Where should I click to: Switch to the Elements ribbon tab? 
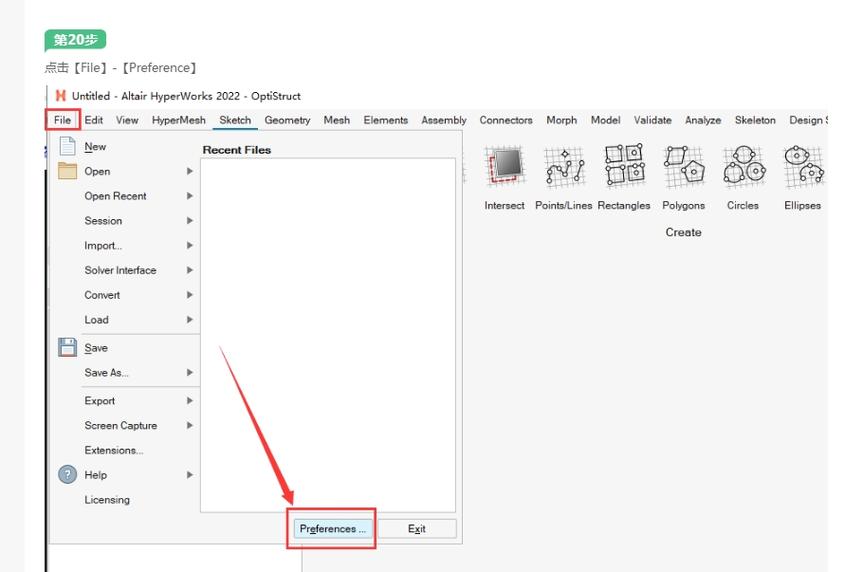pyautogui.click(x=385, y=120)
